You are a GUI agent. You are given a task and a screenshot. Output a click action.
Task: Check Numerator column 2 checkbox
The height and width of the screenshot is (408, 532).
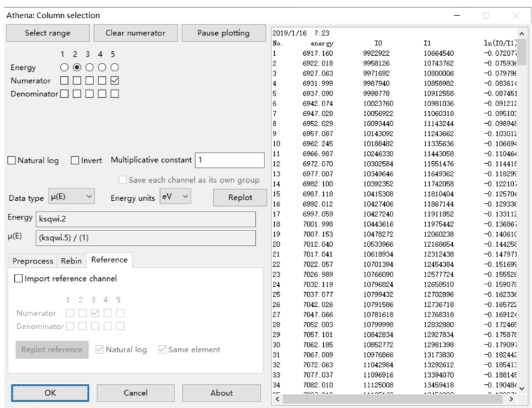pos(76,81)
